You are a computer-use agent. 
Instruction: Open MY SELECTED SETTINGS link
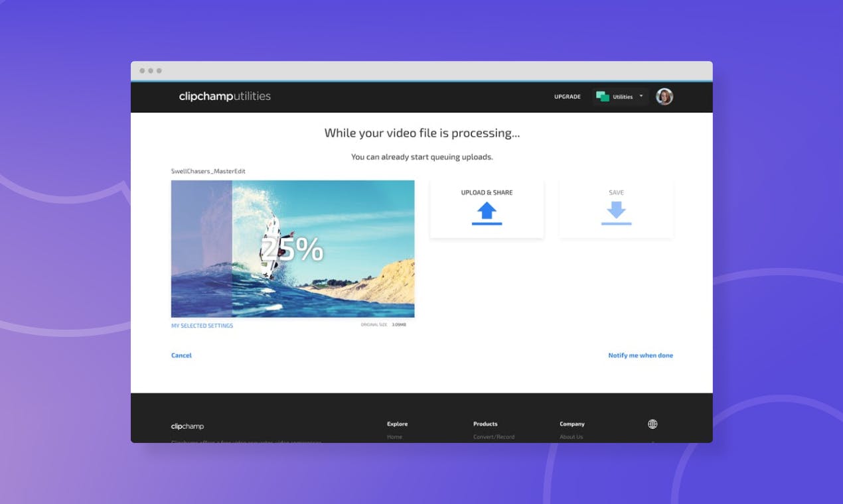pyautogui.click(x=202, y=326)
